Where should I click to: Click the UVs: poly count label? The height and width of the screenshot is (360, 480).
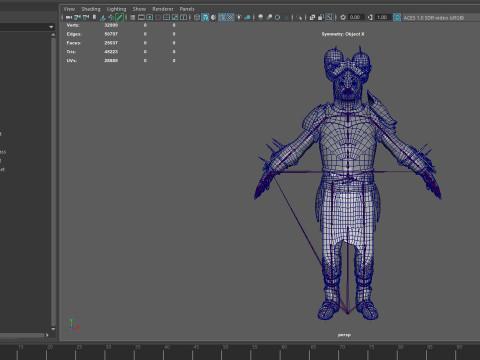[x=71, y=60]
